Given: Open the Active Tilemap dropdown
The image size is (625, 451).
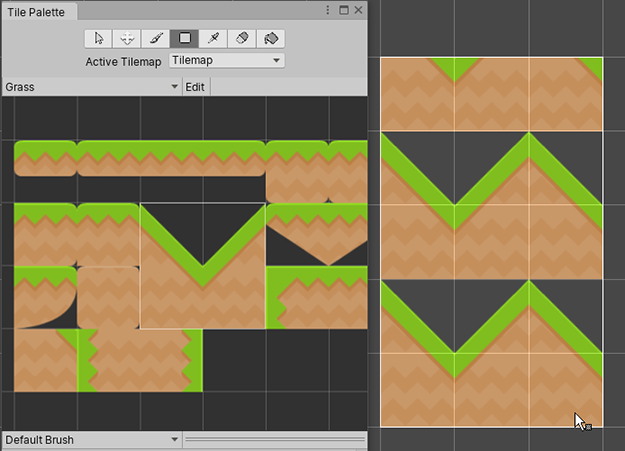Looking at the screenshot, I should pos(226,60).
